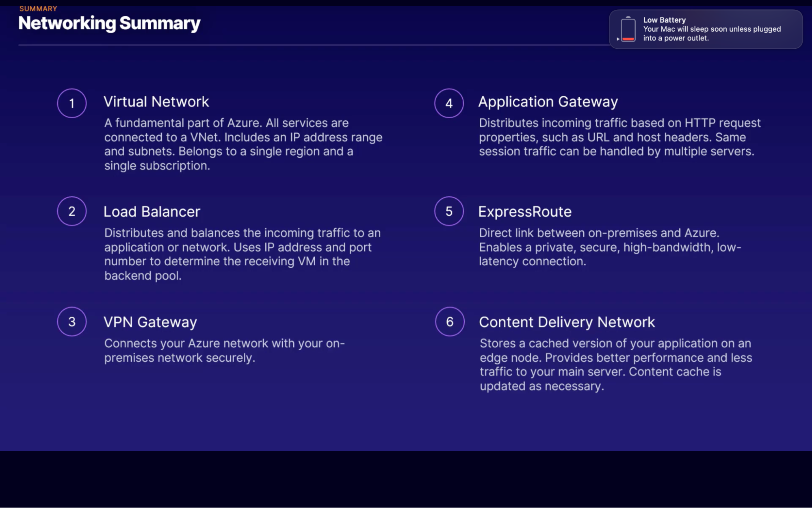Viewport: 812px width, 508px height.
Task: Click the Load Balancer description paragraph
Action: [243, 254]
